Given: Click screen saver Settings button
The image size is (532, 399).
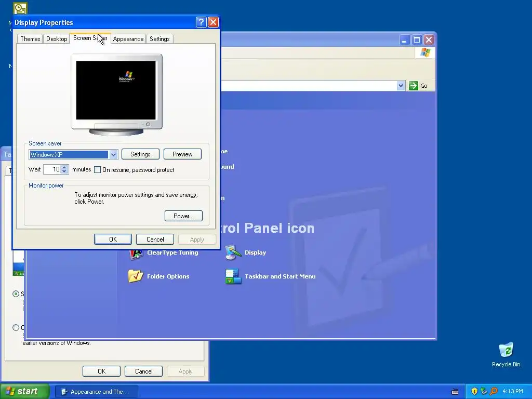Looking at the screenshot, I should [140, 154].
